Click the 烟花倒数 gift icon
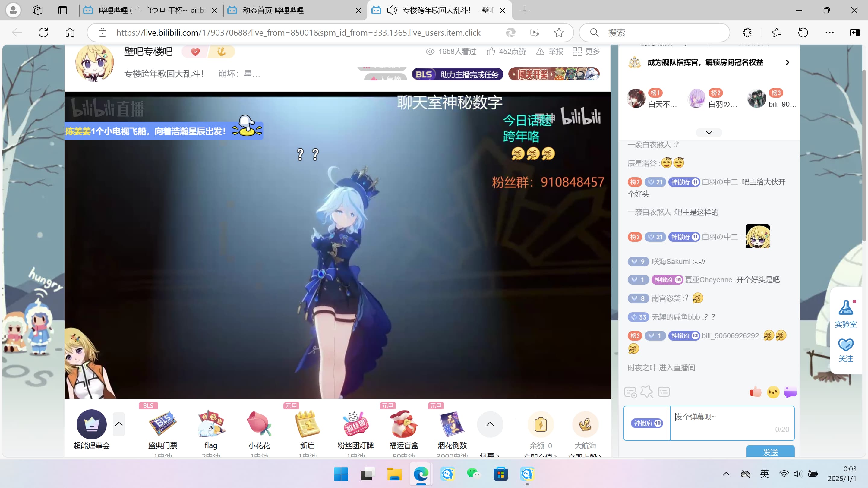The image size is (868, 488). click(452, 424)
